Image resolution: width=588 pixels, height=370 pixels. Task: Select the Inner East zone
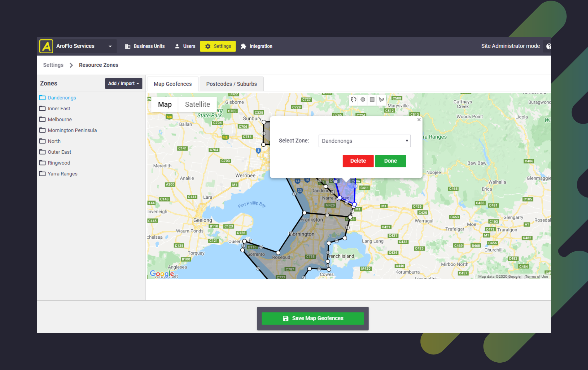pos(59,109)
